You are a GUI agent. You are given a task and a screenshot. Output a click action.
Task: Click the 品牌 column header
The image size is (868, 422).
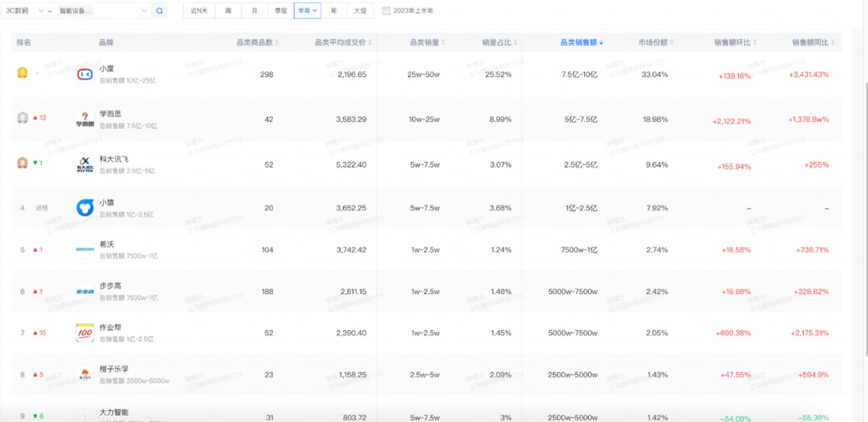point(106,42)
